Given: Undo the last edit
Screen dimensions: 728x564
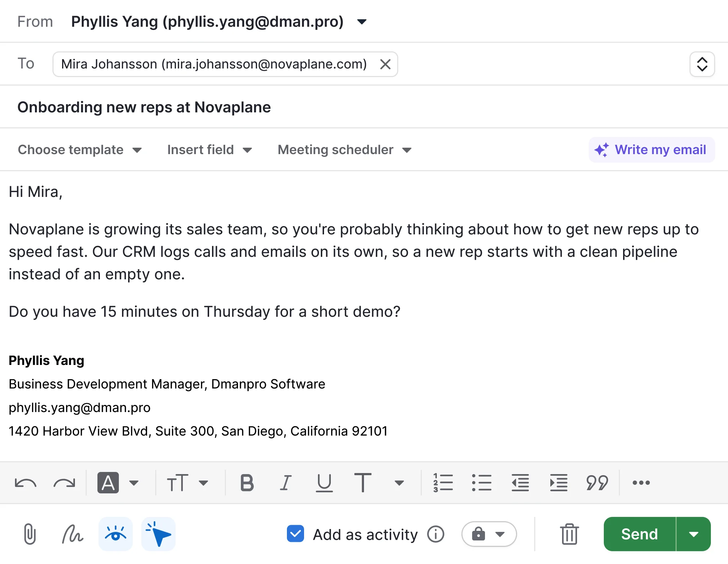Looking at the screenshot, I should point(25,483).
